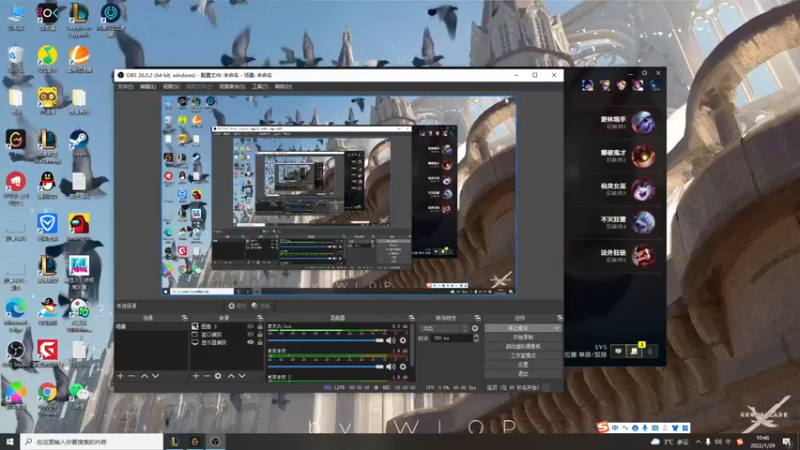Viewport: 800px width, 450px height.
Task: Select summoner 1 champion portrait in lobby
Action: (x=643, y=122)
